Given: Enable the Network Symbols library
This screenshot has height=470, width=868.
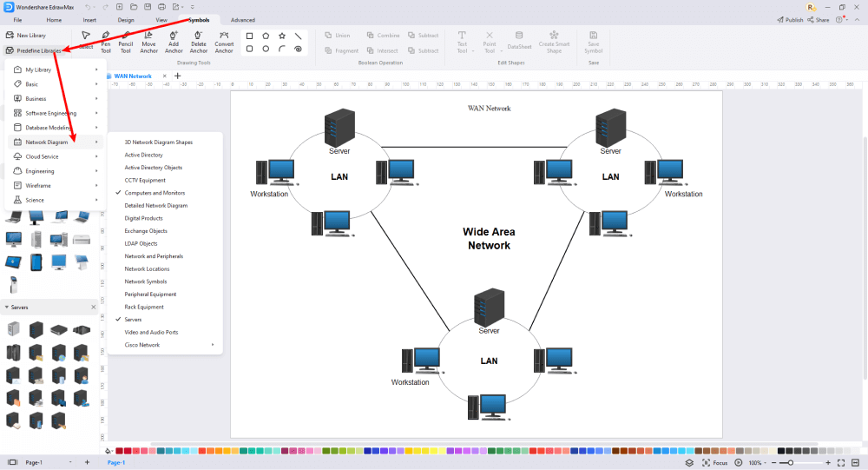Looking at the screenshot, I should pyautogui.click(x=146, y=281).
